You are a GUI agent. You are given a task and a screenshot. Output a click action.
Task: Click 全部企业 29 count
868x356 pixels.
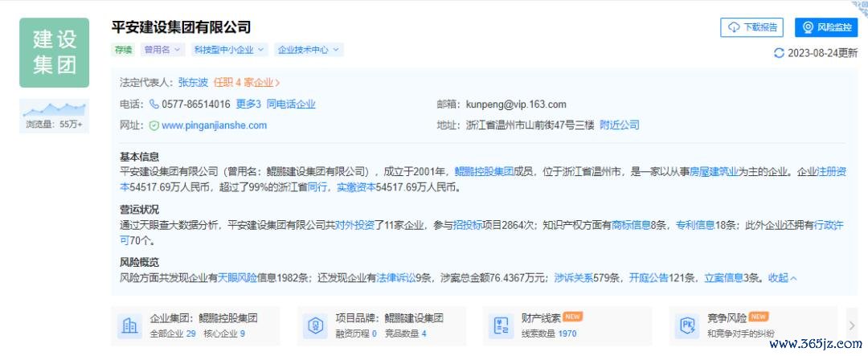click(x=173, y=333)
